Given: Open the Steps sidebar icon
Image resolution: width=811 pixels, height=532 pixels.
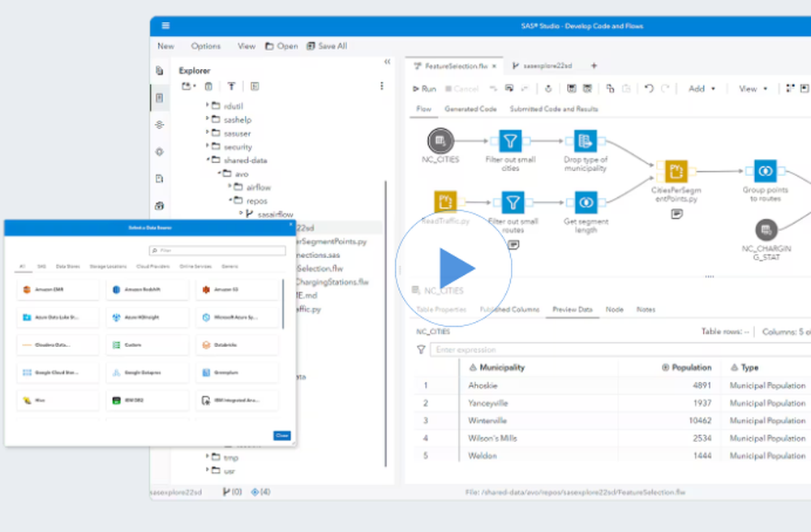Looking at the screenshot, I should 159,125.
